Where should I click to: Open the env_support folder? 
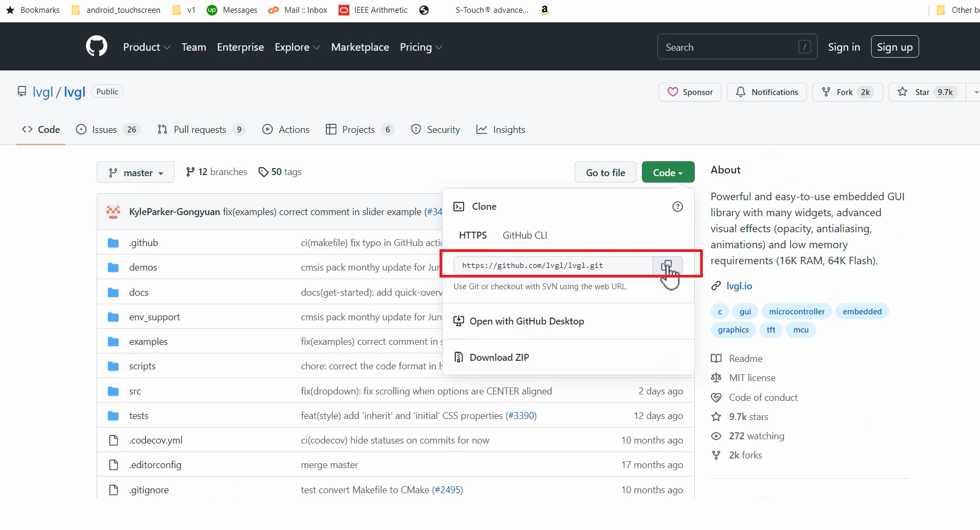154,317
